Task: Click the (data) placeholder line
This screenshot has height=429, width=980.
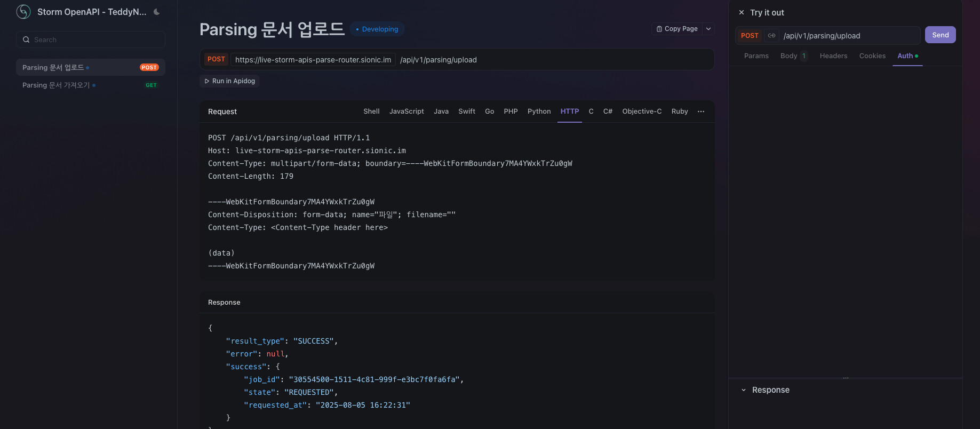Action: pyautogui.click(x=221, y=253)
